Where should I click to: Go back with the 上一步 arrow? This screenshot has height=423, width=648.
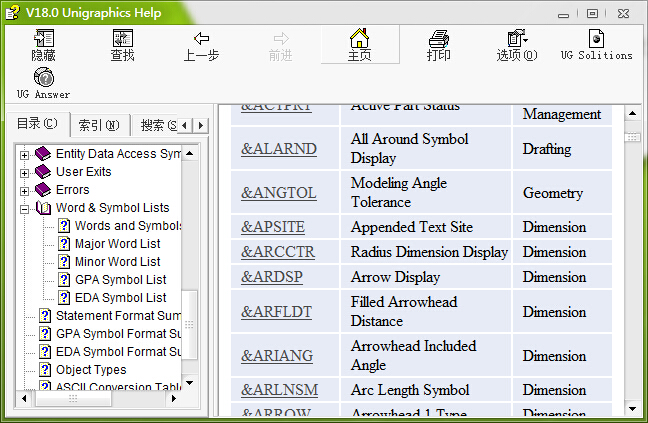[201, 38]
